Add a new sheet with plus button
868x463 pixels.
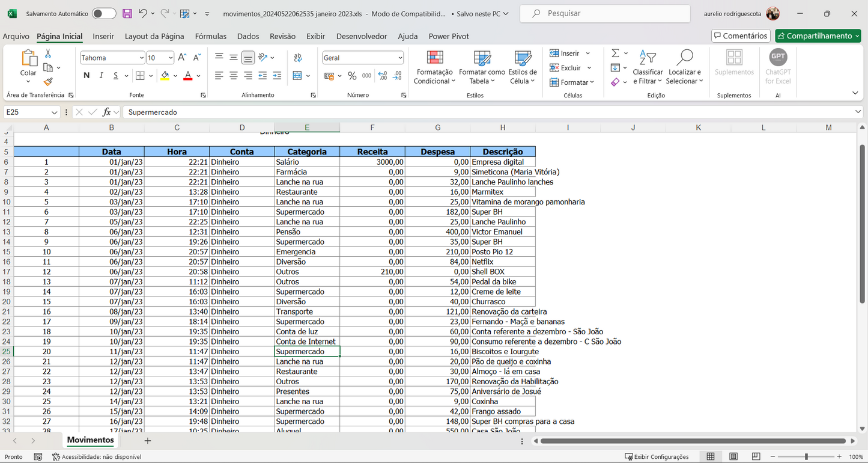point(147,440)
